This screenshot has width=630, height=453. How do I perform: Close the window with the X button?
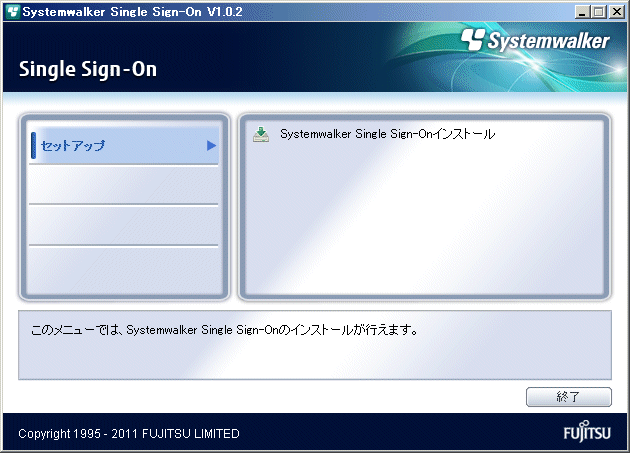616,12
